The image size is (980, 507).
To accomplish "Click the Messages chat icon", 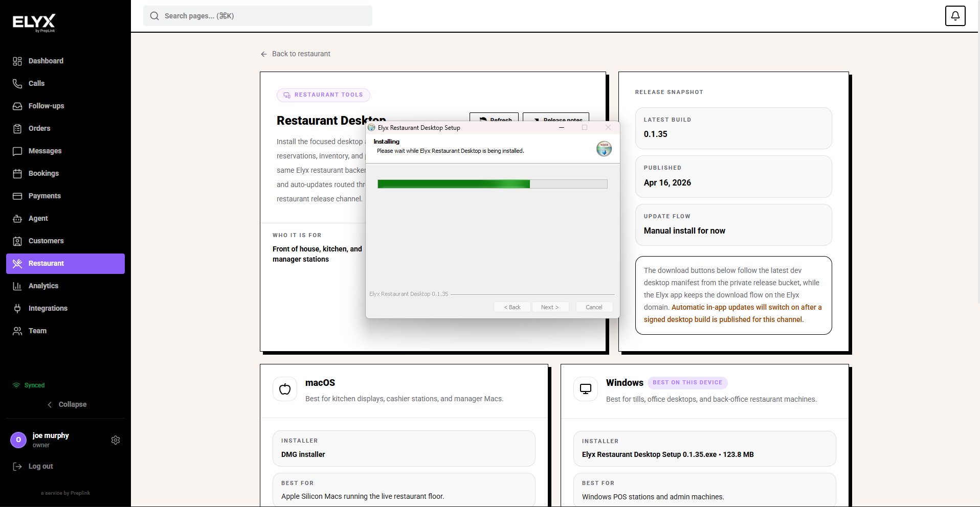I will 17,151.
